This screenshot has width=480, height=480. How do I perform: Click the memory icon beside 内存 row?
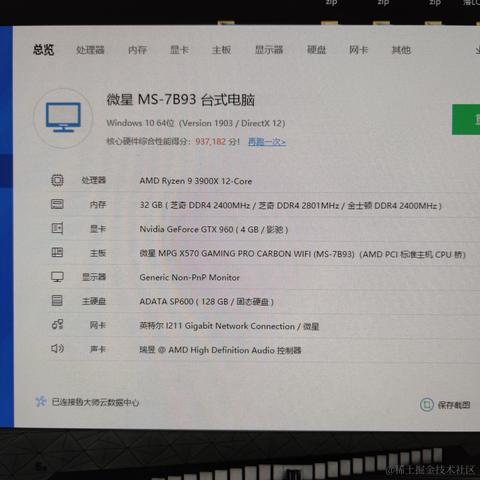57,204
